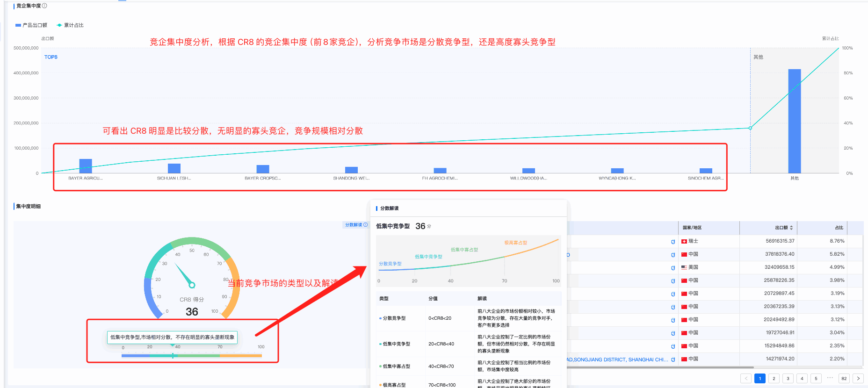This screenshot has width=868, height=388.
Task: Click BAYER AGRICU... bar in chart
Action: [x=86, y=166]
